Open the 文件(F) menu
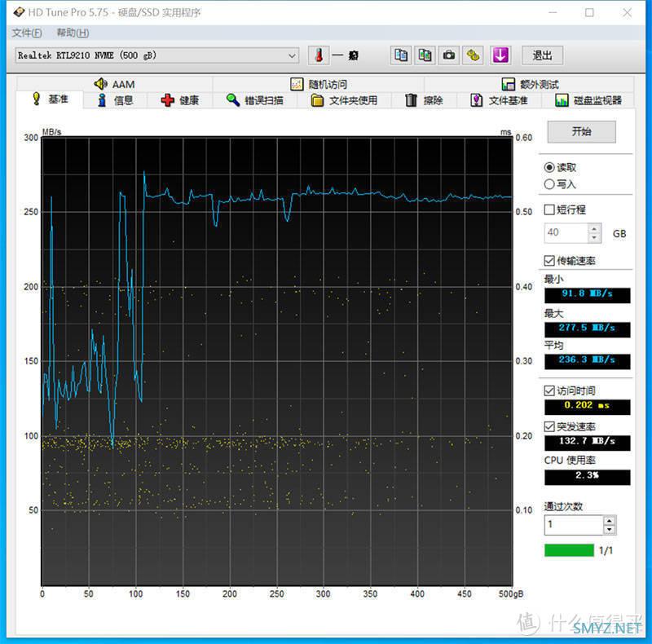The height and width of the screenshot is (644, 652). pos(27,33)
